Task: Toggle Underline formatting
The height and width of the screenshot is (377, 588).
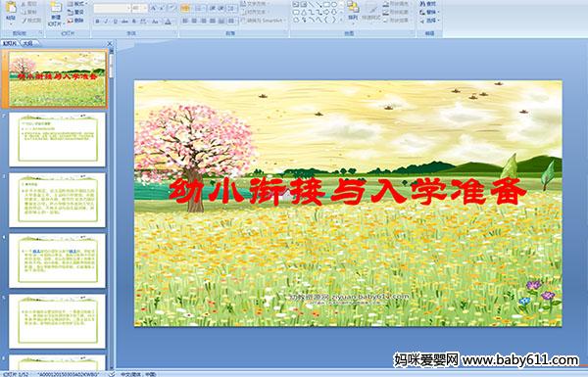Action: click(x=116, y=22)
